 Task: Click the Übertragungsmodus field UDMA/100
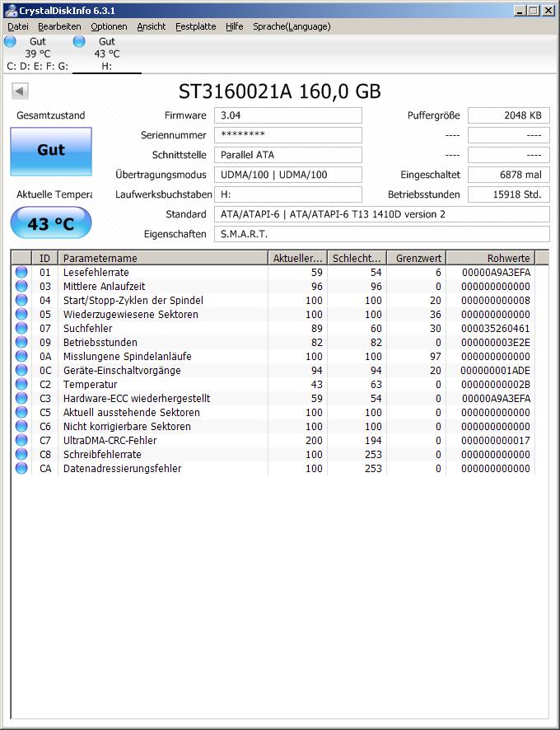coord(288,175)
